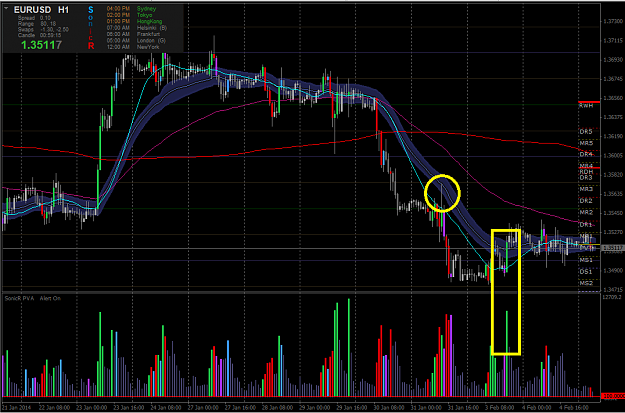Select the DR5 pivot label

[x=586, y=131]
